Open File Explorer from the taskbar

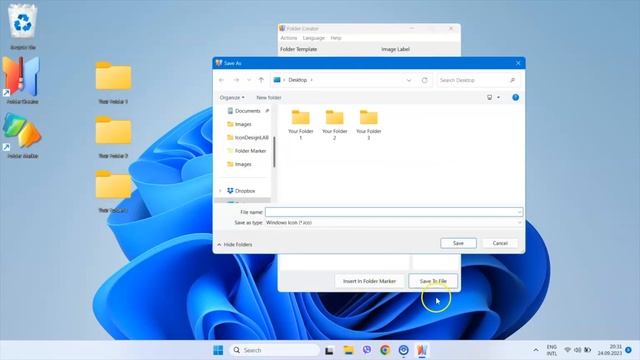click(348, 350)
